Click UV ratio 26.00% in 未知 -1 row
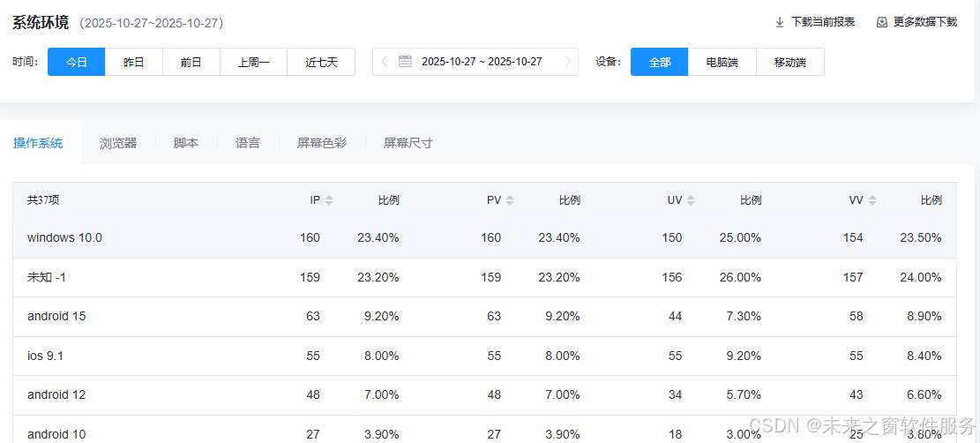The image size is (980, 443). click(x=741, y=277)
